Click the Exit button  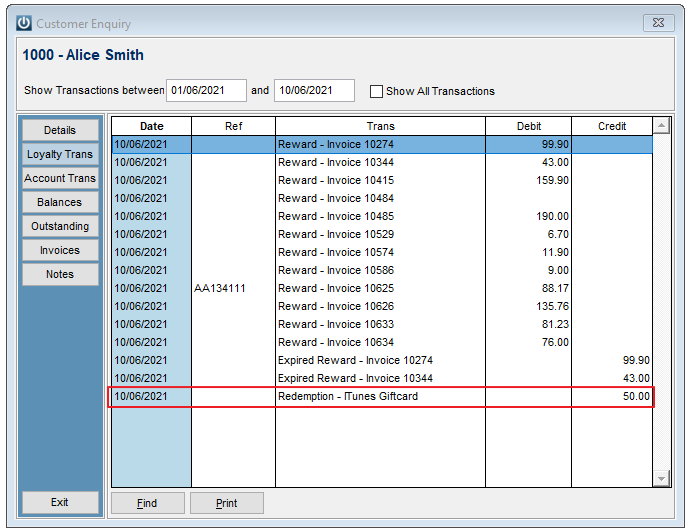coord(60,502)
